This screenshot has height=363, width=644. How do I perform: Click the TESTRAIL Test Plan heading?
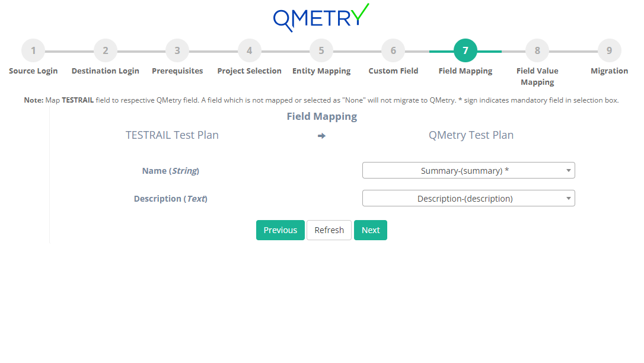point(172,135)
